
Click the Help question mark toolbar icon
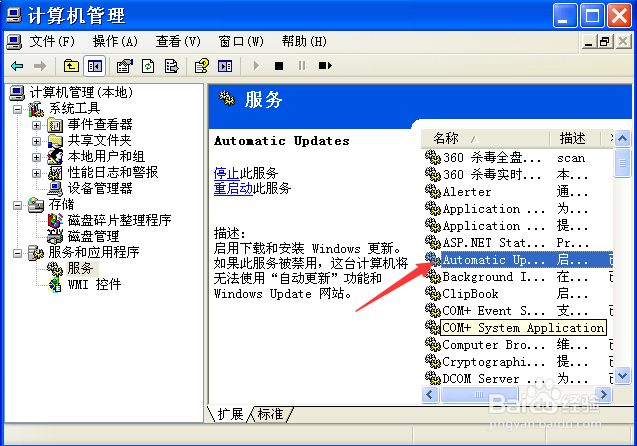point(202,66)
